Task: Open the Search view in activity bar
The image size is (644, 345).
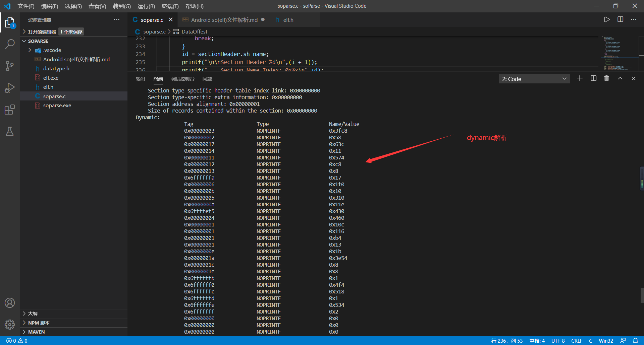Action: [10, 44]
